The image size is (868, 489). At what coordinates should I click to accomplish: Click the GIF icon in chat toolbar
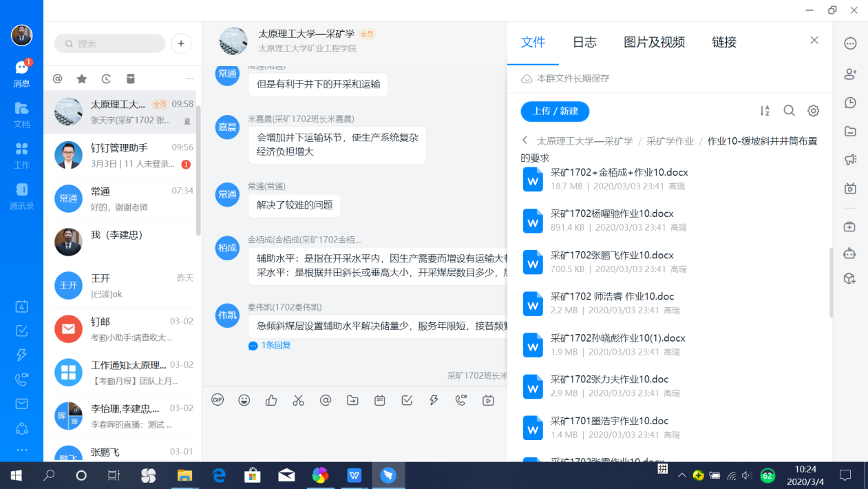(218, 400)
